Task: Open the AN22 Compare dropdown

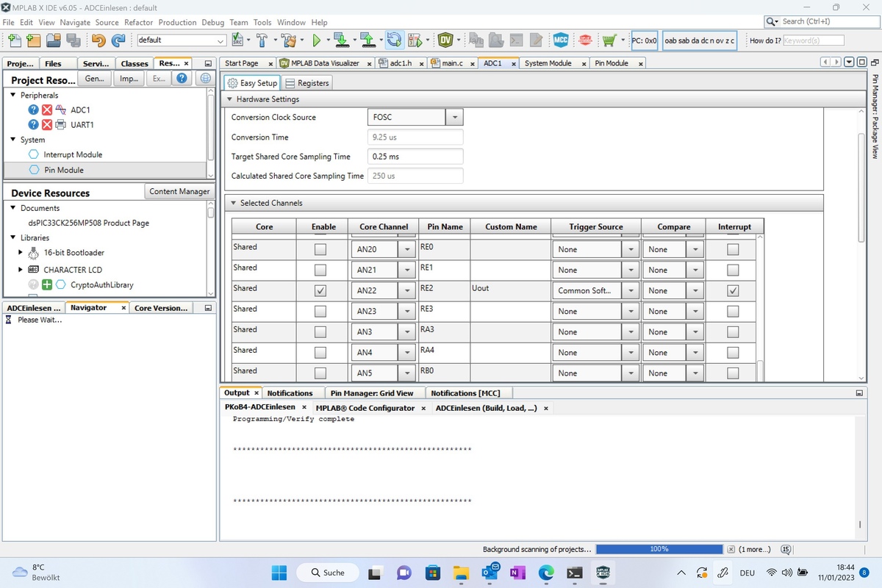Action: click(x=695, y=291)
